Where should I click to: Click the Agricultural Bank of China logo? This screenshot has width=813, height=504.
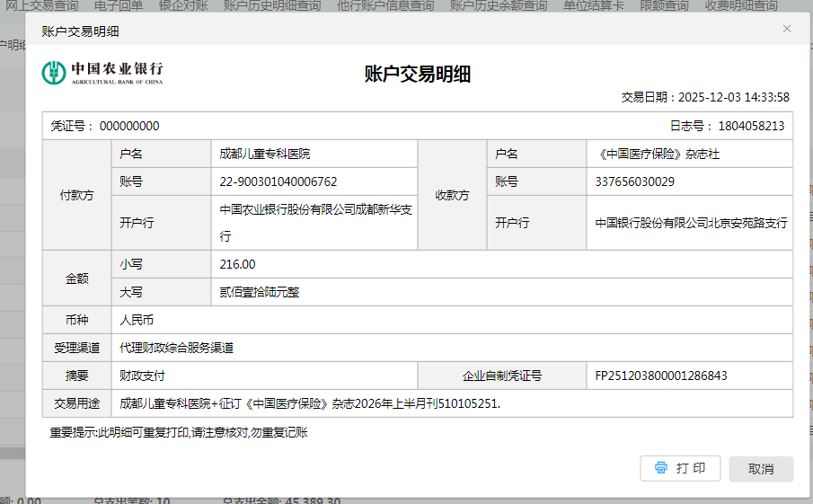click(103, 72)
